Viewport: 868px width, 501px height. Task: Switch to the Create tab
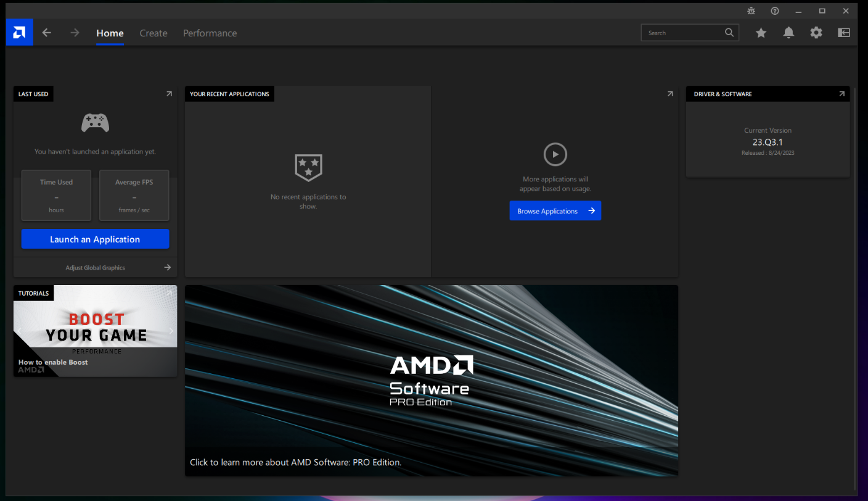pos(154,33)
